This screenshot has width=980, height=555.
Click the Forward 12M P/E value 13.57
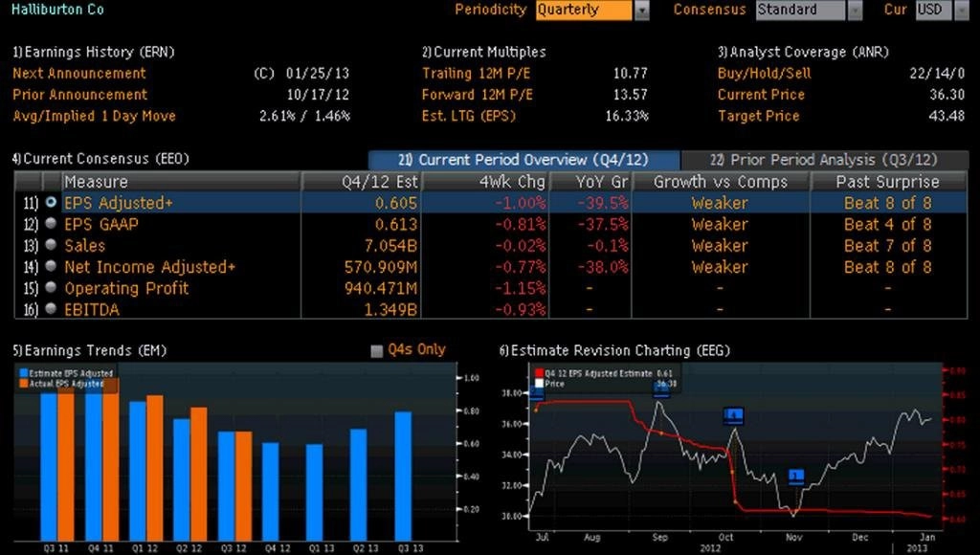coord(630,95)
